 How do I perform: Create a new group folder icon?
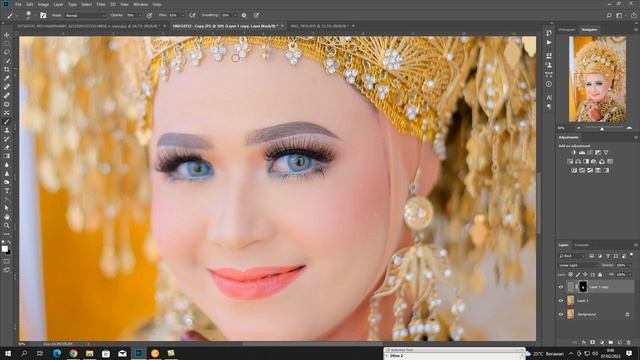tap(611, 342)
